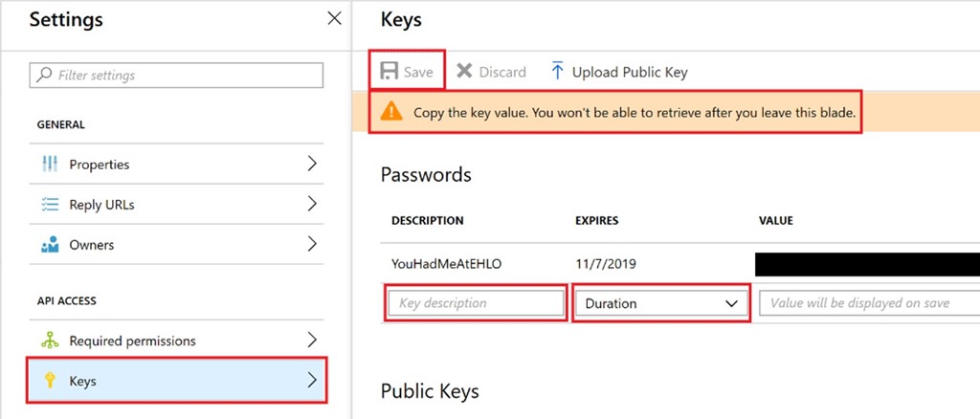Select the Keys settings item
This screenshot has height=419, width=980.
176,381
